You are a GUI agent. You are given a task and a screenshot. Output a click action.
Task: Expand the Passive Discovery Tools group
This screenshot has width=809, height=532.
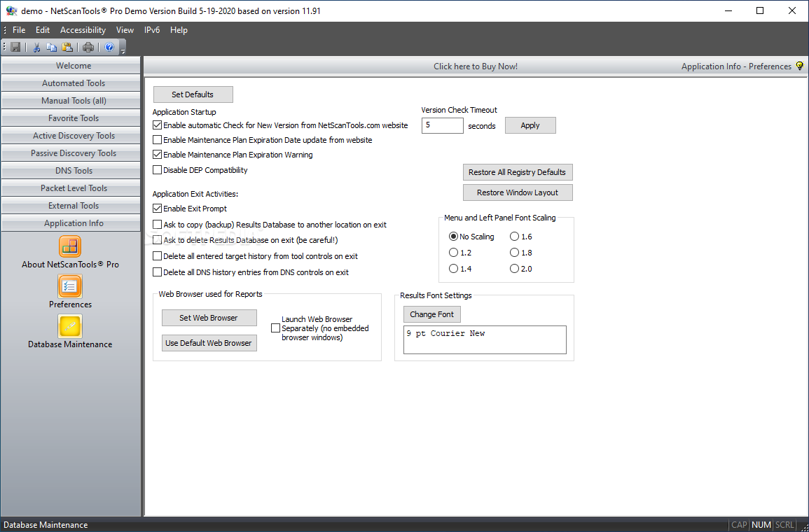(71, 153)
